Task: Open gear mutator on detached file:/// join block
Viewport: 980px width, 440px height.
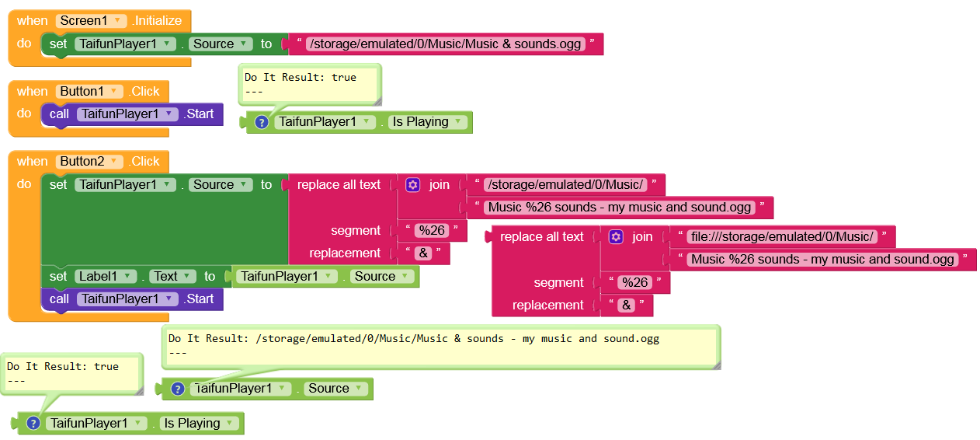Action: point(616,237)
